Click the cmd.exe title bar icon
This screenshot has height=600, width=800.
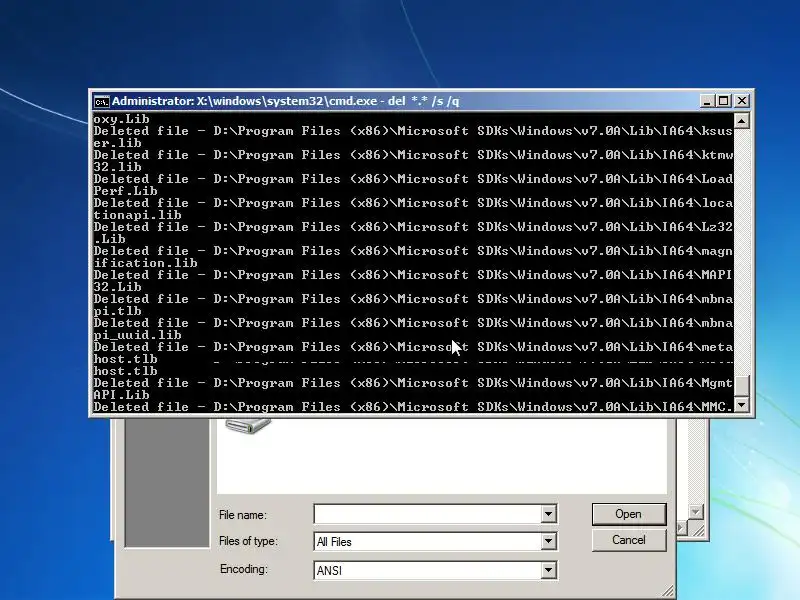pyautogui.click(x=102, y=102)
